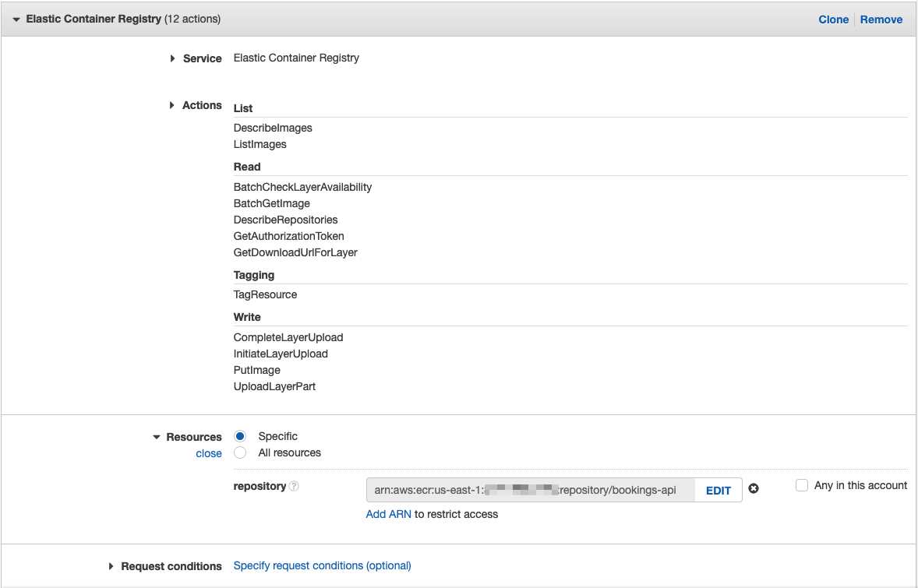Check the Any in this account box
Screen dimensions: 918x588
point(802,485)
